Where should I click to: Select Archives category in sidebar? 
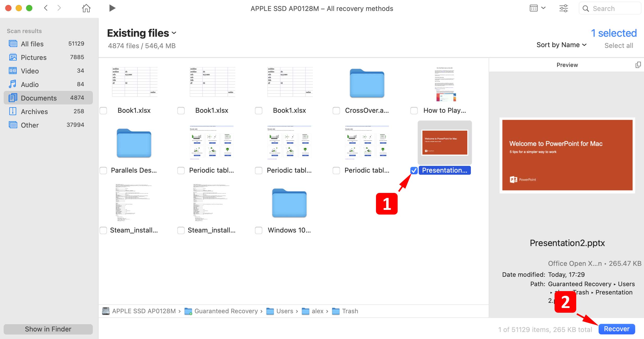[48, 111]
